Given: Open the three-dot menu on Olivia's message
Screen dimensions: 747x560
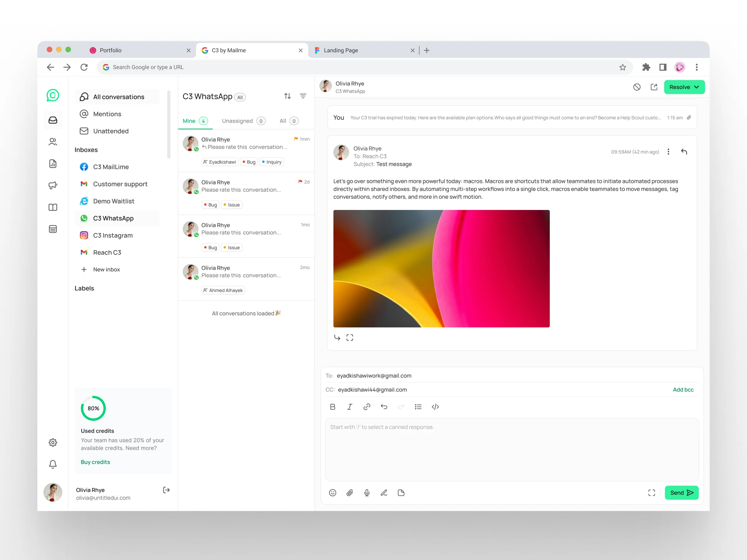Looking at the screenshot, I should [x=668, y=152].
